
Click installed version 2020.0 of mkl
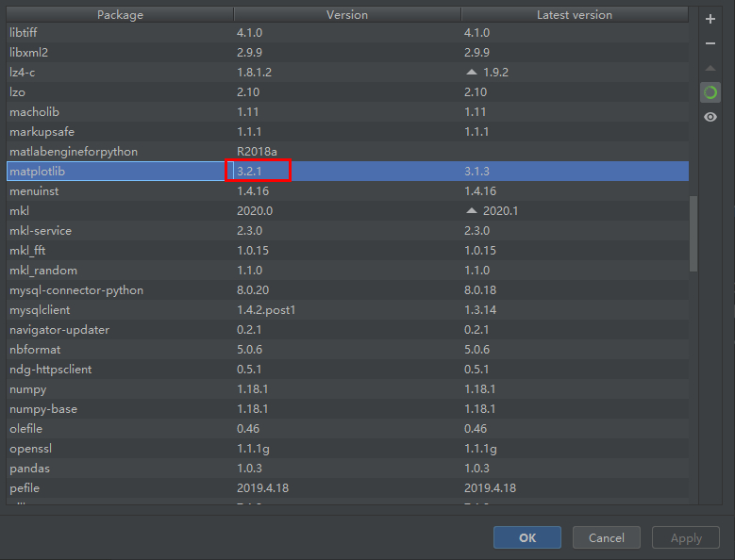click(255, 210)
